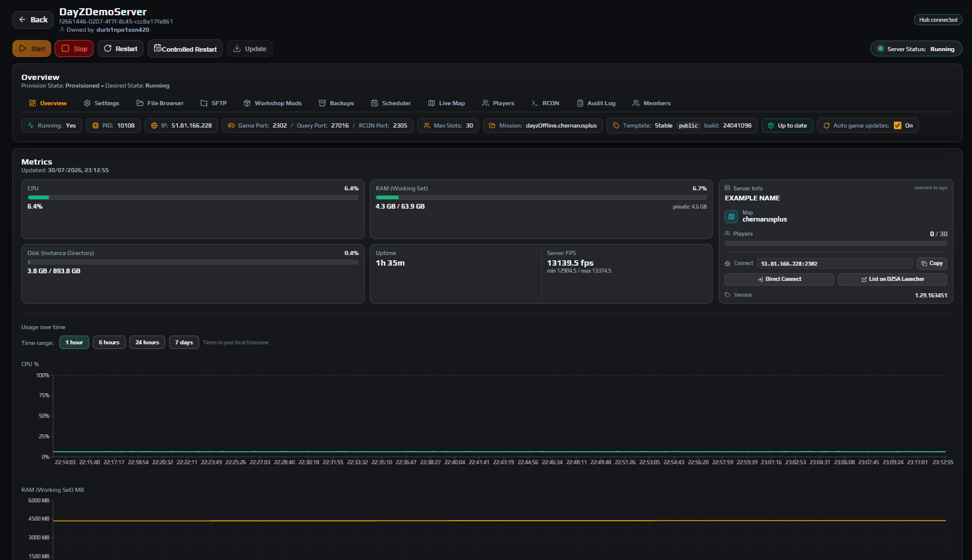Click the map icon beside chernarusplus

tap(731, 216)
